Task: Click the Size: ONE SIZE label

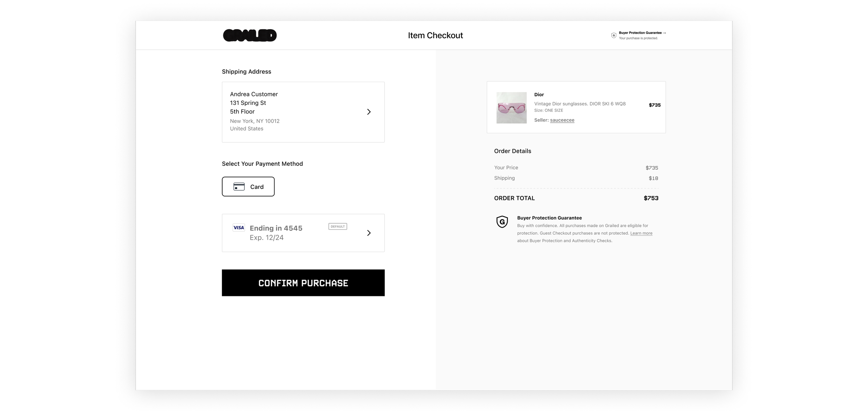Action: coord(549,110)
